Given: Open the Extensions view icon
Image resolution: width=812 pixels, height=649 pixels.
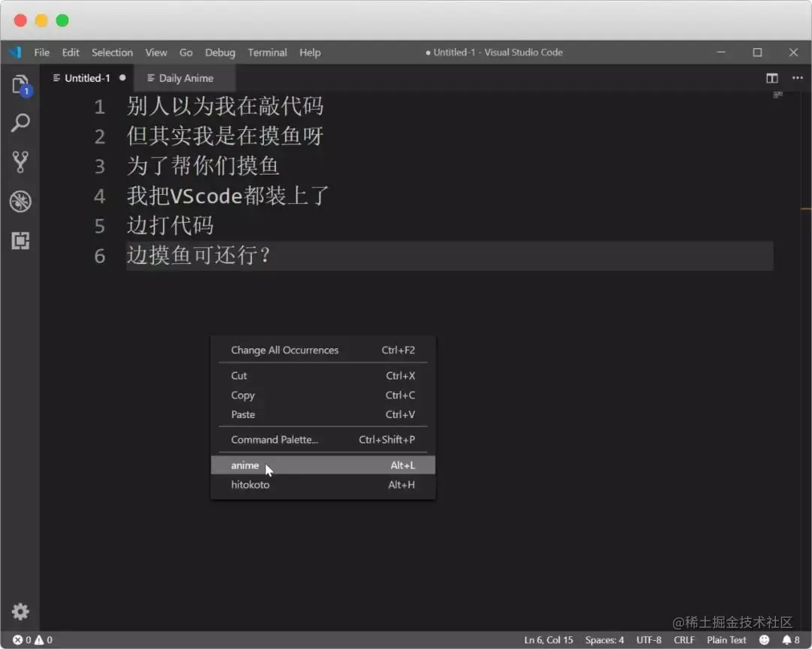Looking at the screenshot, I should coord(20,241).
